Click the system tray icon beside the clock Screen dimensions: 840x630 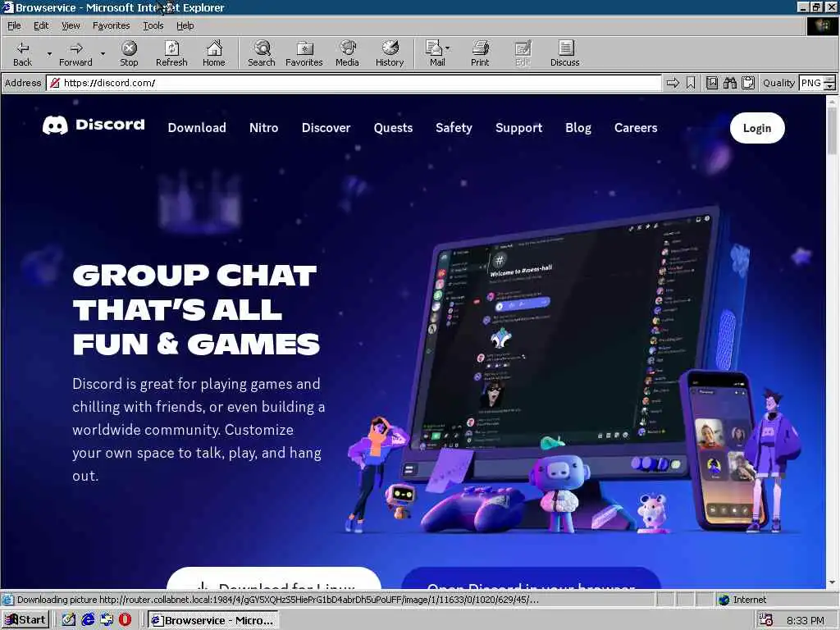coord(766,620)
